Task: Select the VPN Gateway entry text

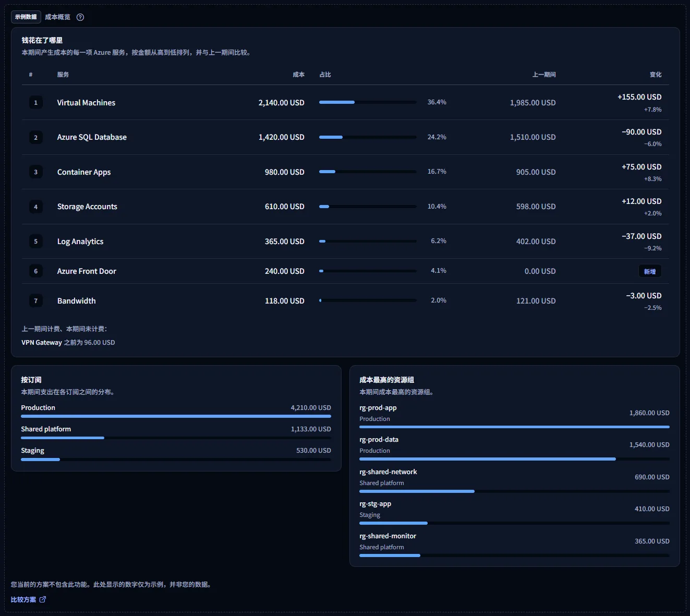Action: [x=68, y=343]
